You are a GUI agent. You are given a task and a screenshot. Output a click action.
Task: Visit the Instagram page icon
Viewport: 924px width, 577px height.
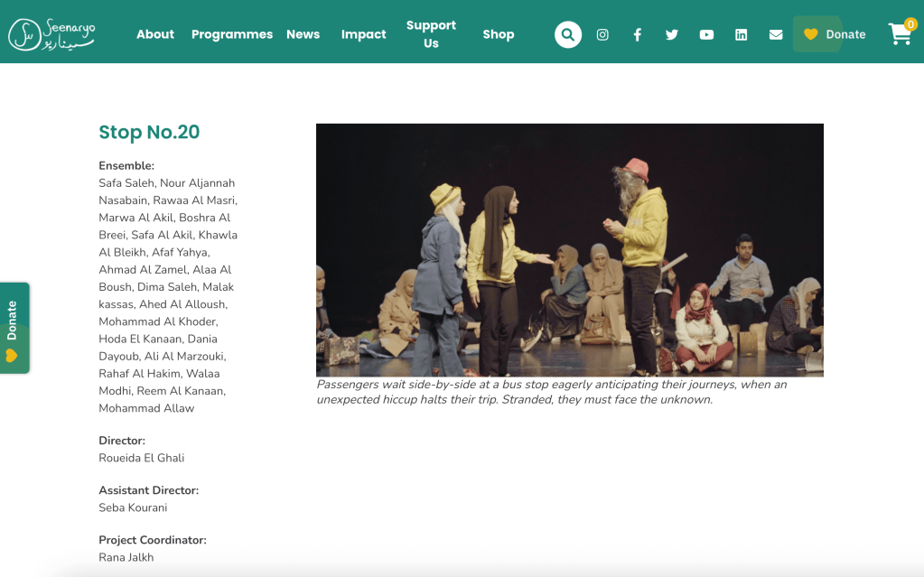tap(602, 34)
